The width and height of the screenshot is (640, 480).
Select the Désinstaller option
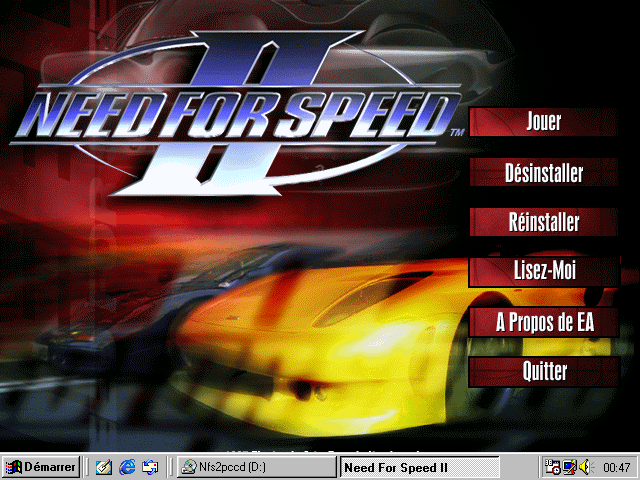pyautogui.click(x=543, y=172)
